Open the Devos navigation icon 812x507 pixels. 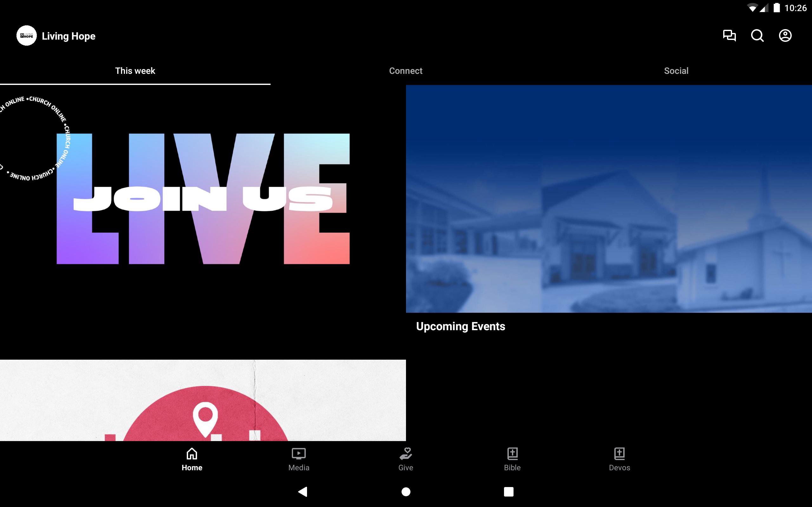click(x=619, y=454)
